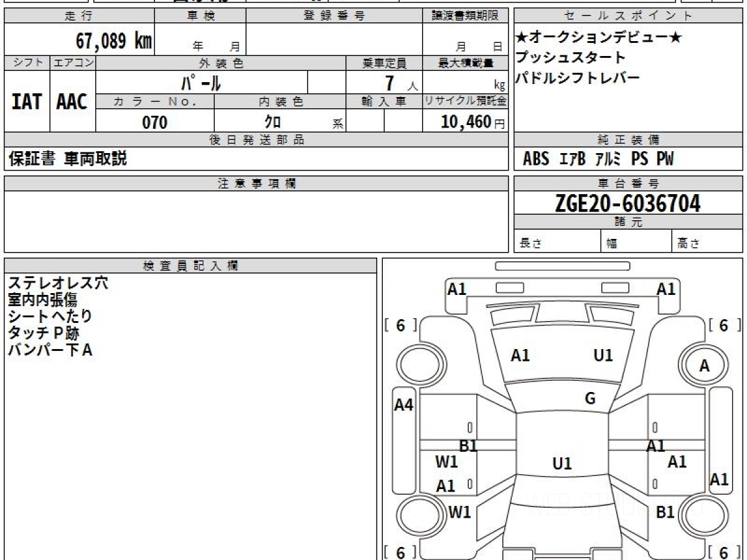Click the AAC air conditioner value
The width and height of the screenshot is (747, 560).
(x=72, y=101)
